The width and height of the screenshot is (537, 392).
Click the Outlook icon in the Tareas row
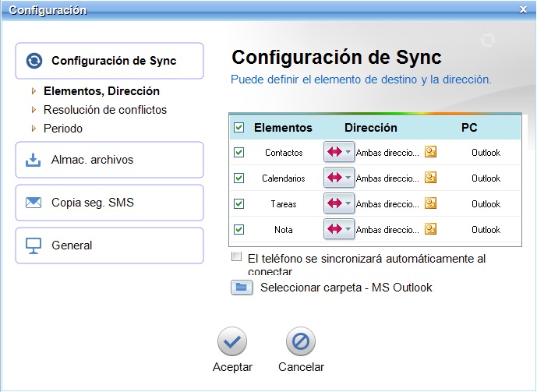point(430,203)
